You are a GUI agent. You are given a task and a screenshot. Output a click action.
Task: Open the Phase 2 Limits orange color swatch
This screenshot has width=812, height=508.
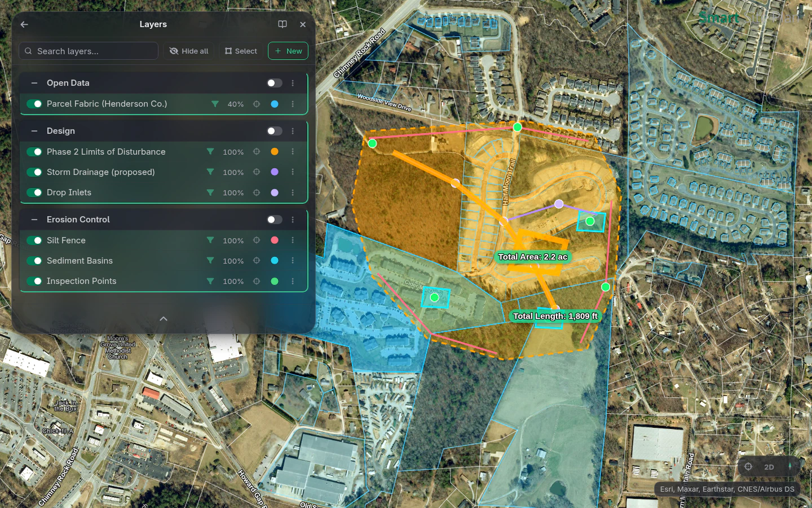click(275, 152)
